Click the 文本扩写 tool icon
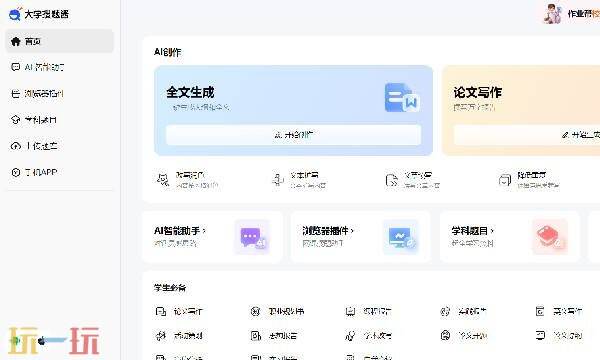Viewport: 600px width, 360px height. pyautogui.click(x=277, y=180)
